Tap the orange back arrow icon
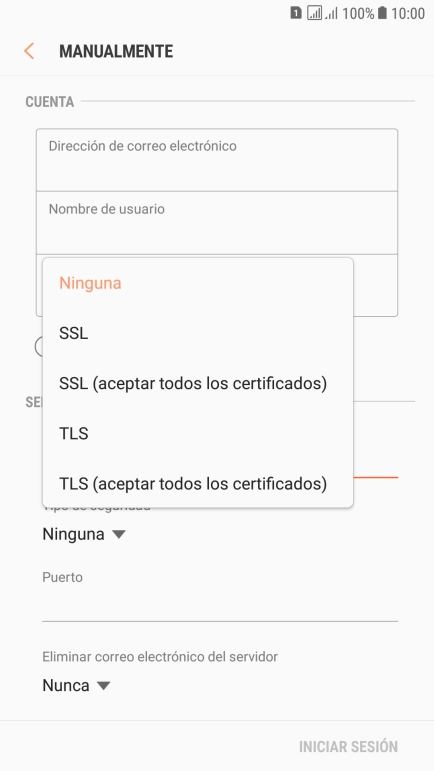The height and width of the screenshot is (771, 434). coord(29,51)
